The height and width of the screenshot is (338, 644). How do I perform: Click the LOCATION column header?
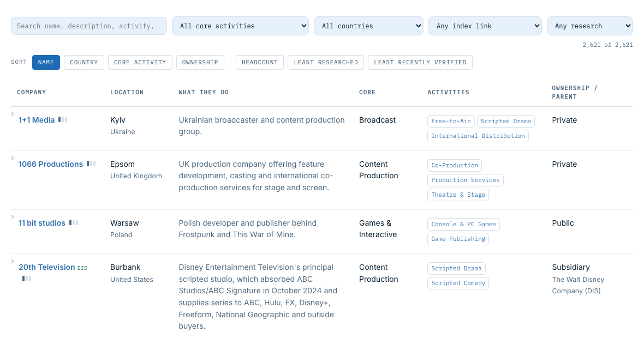pyautogui.click(x=127, y=92)
